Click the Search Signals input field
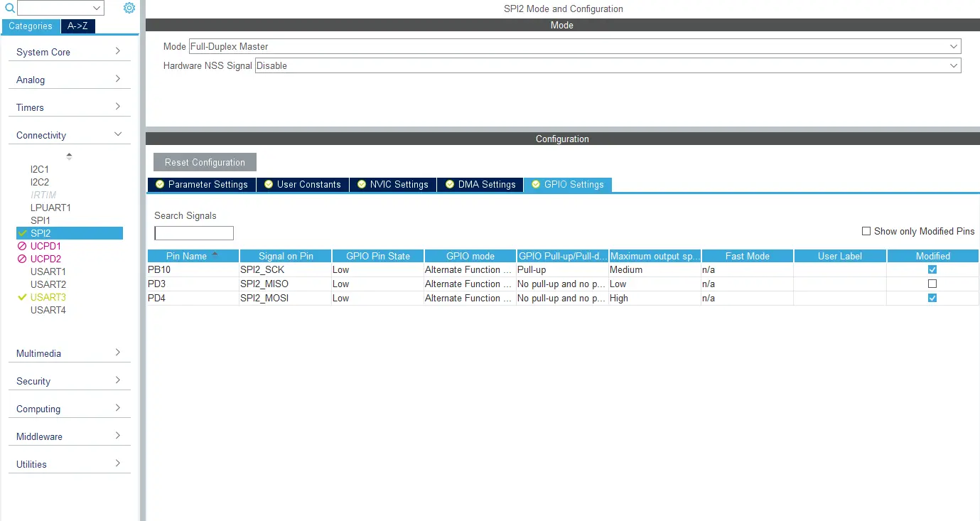The width and height of the screenshot is (980, 521). (x=193, y=233)
